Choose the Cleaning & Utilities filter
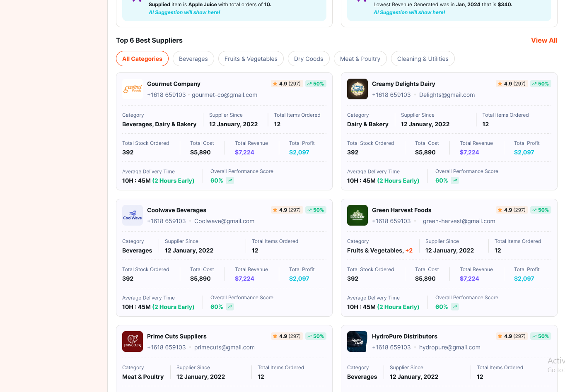The width and height of the screenshot is (565, 392). point(423,59)
